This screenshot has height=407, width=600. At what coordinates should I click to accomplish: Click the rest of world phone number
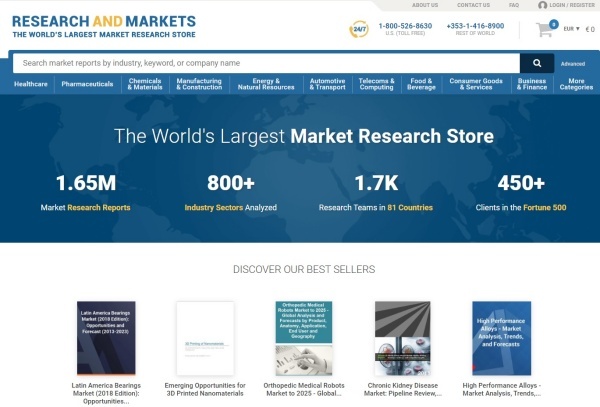pyautogui.click(x=475, y=26)
